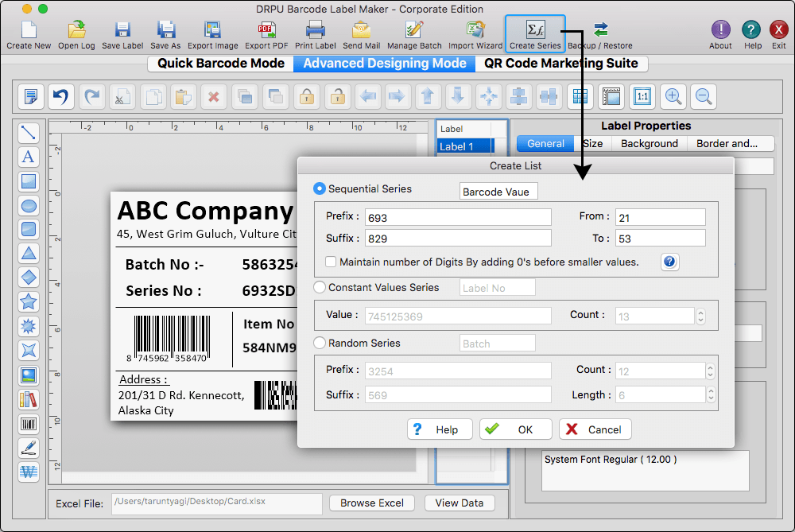The image size is (795, 532).
Task: Click the Help icon in the top toolbar
Action: pos(752,34)
